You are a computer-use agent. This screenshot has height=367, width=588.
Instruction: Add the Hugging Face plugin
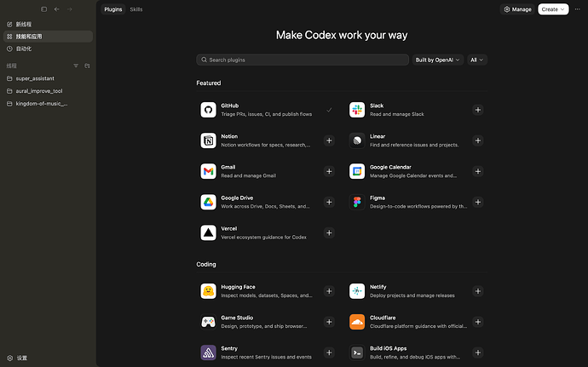point(329,291)
